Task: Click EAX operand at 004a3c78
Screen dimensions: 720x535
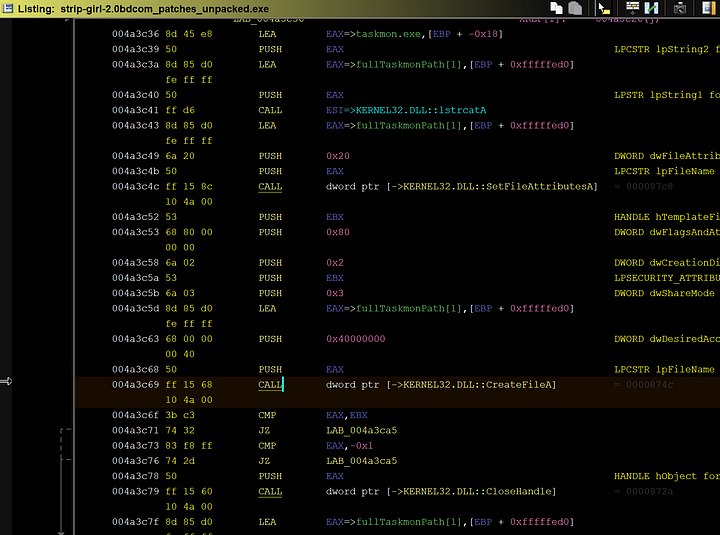Action: click(x=335, y=476)
